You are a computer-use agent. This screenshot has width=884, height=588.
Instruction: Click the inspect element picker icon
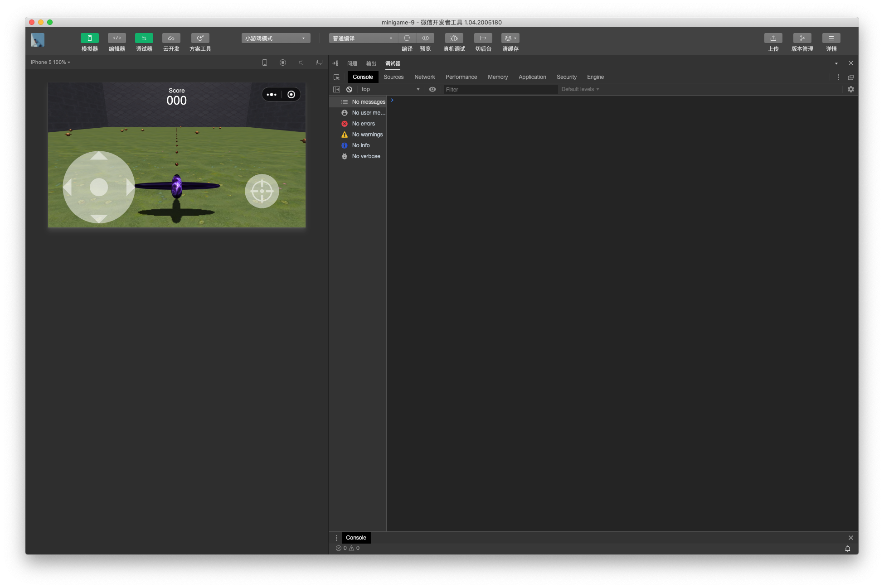coord(336,77)
